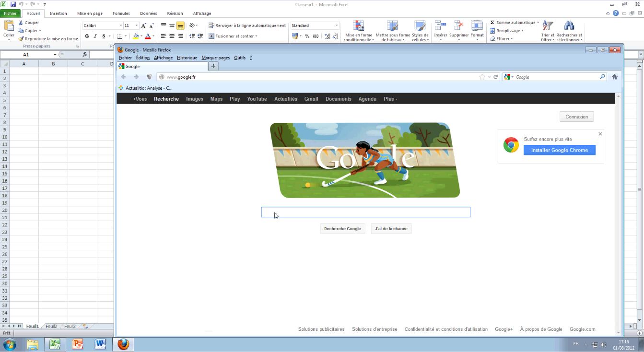Click Mise en forme conditionnelle icon
Screen dimensions: 644x352
[x=358, y=26]
